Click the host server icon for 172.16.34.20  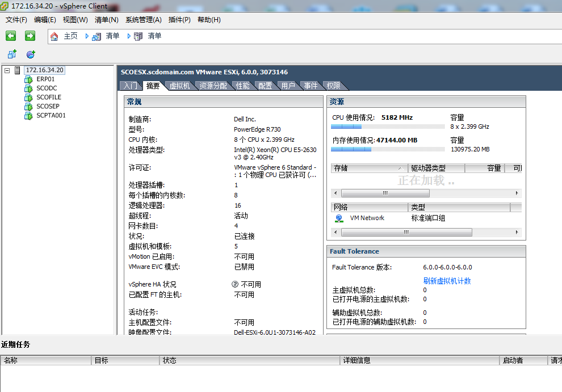(x=17, y=70)
